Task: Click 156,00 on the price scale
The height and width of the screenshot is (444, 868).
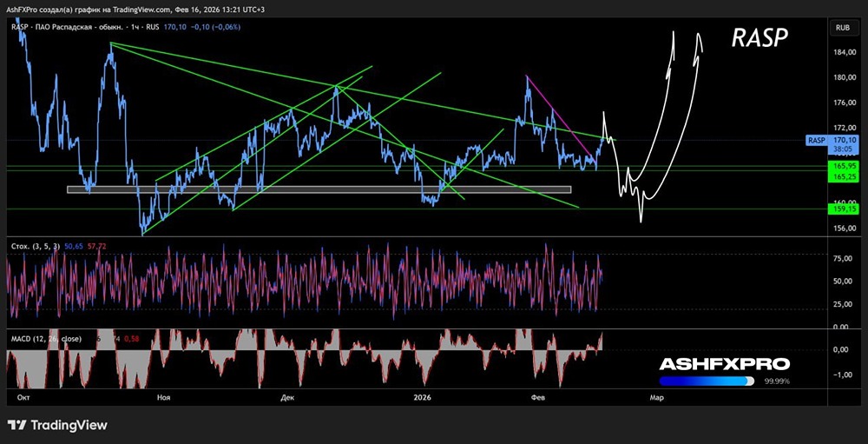Action: pyautogui.click(x=845, y=229)
